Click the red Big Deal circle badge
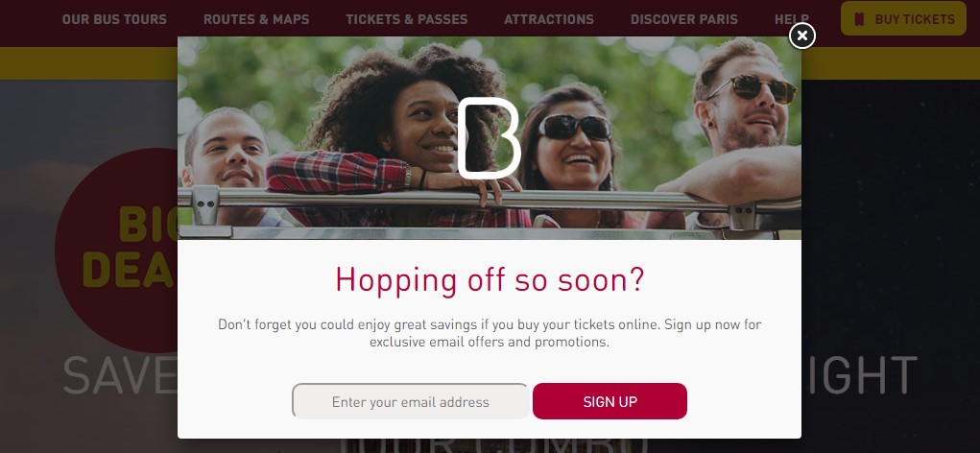The width and height of the screenshot is (980, 453). coord(116,250)
